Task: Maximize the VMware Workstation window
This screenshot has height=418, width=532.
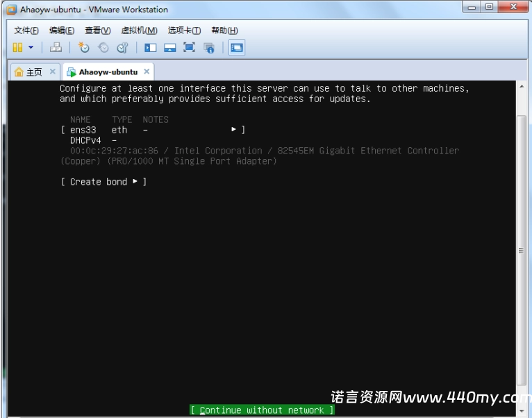Action: (x=489, y=7)
